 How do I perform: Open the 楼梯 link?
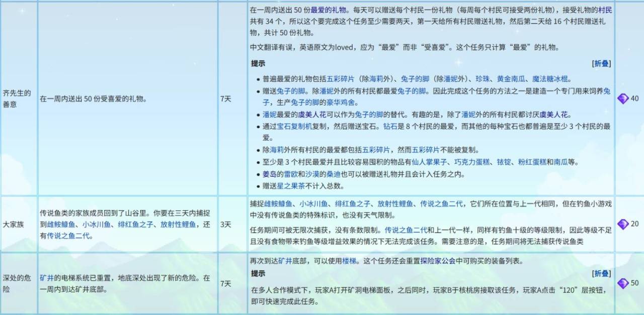[x=349, y=262]
